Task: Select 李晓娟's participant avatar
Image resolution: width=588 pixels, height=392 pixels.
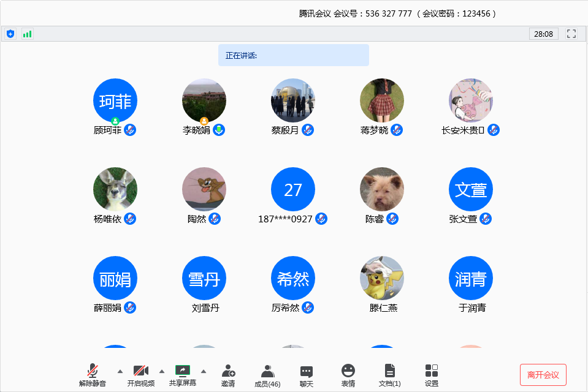Action: (204, 100)
